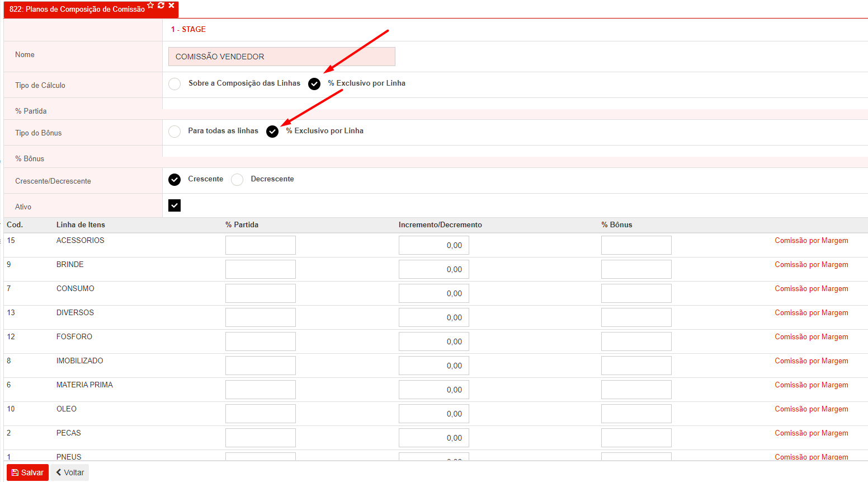Click % Bônus field for BRINDE
868x482 pixels.
[636, 269]
